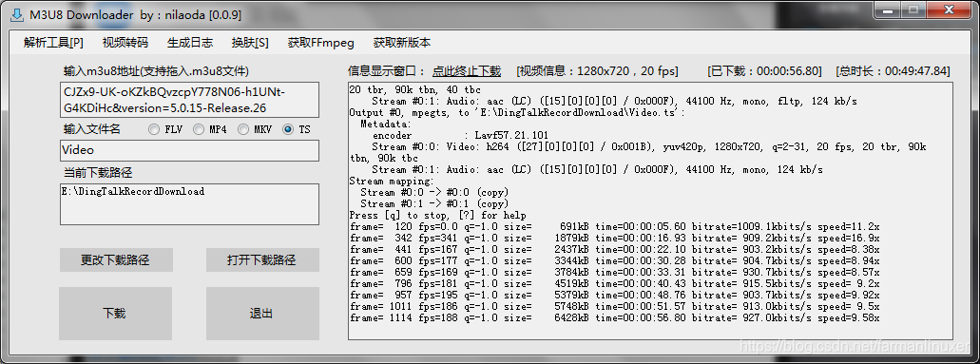Click the 'Stream #0:1 -> #0:1 (copy)' line
This screenshot has height=364, width=980.
[x=434, y=204]
